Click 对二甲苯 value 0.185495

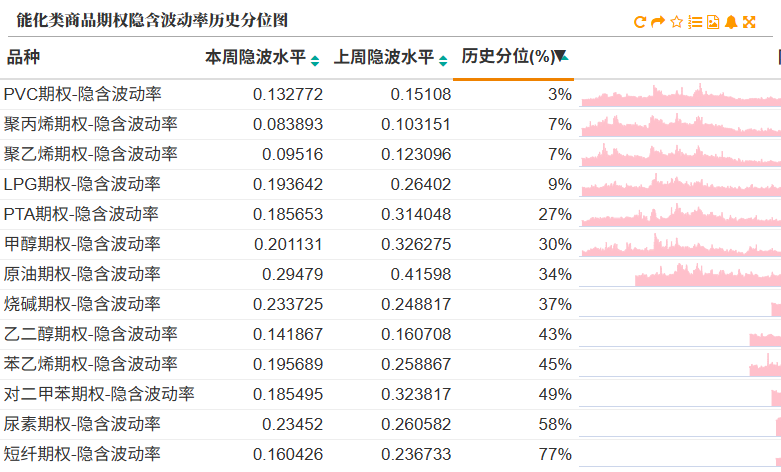click(x=288, y=394)
